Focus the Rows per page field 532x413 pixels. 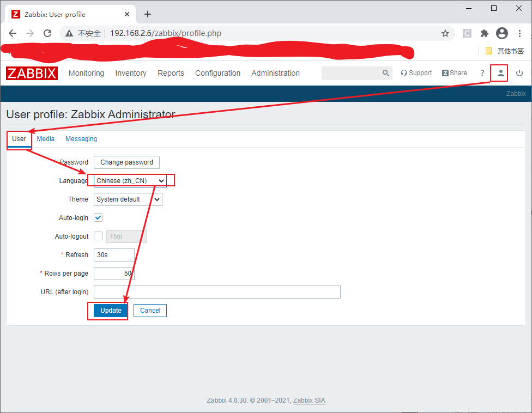tap(114, 274)
